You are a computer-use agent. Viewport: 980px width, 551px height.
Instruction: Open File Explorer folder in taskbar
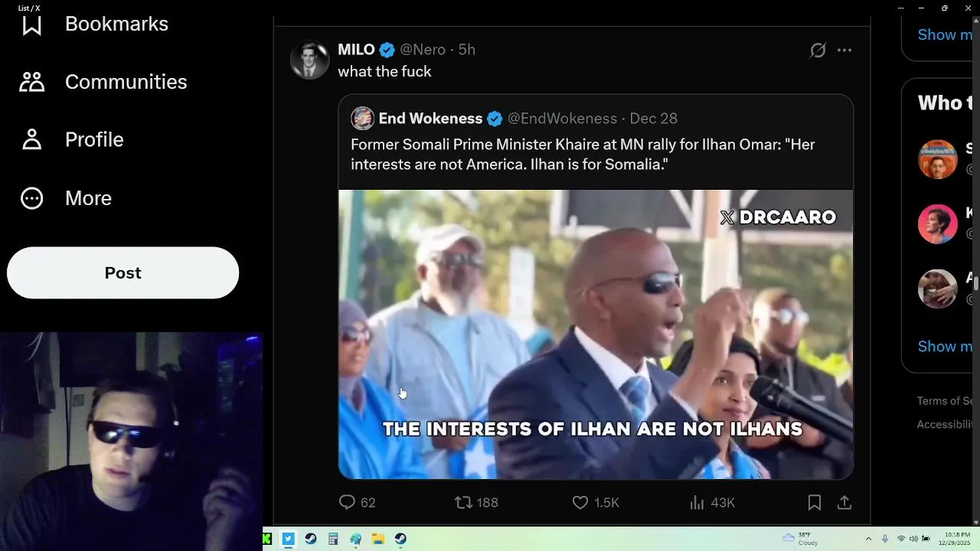[378, 539]
